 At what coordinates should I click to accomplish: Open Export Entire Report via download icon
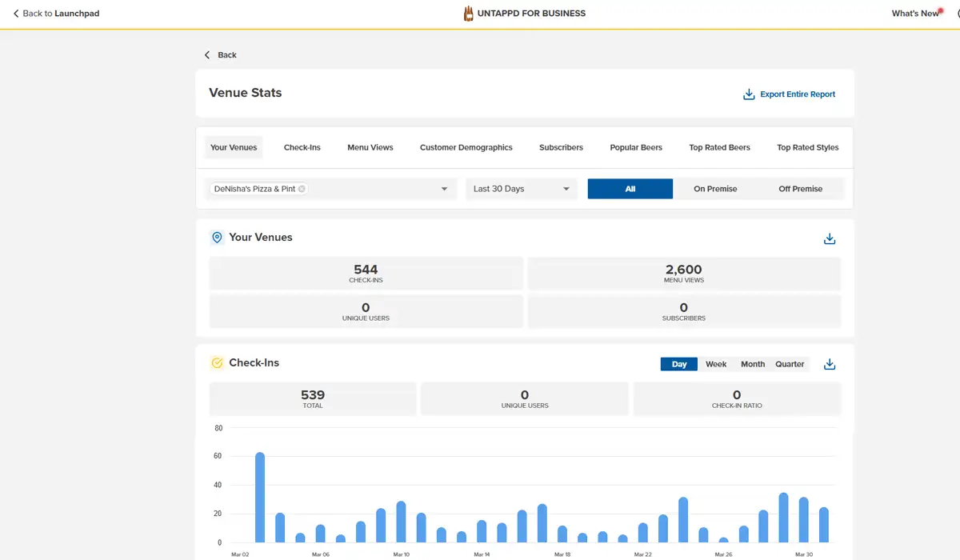(748, 94)
